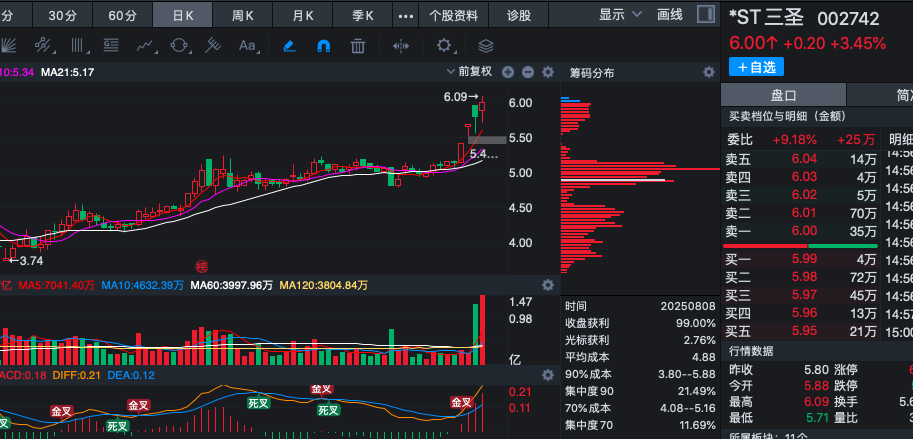The image size is (913, 439).
Task: Switch to 周K period tab
Action: point(243,16)
